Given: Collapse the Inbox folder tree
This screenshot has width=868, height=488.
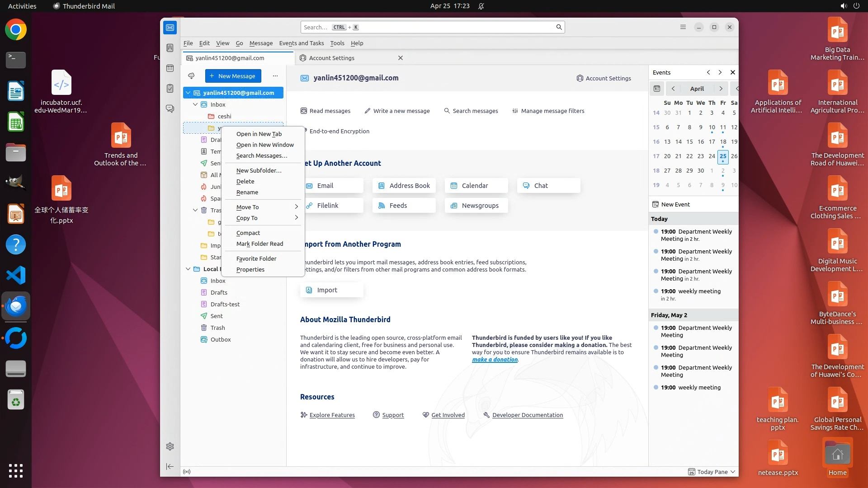Looking at the screenshot, I should point(195,104).
